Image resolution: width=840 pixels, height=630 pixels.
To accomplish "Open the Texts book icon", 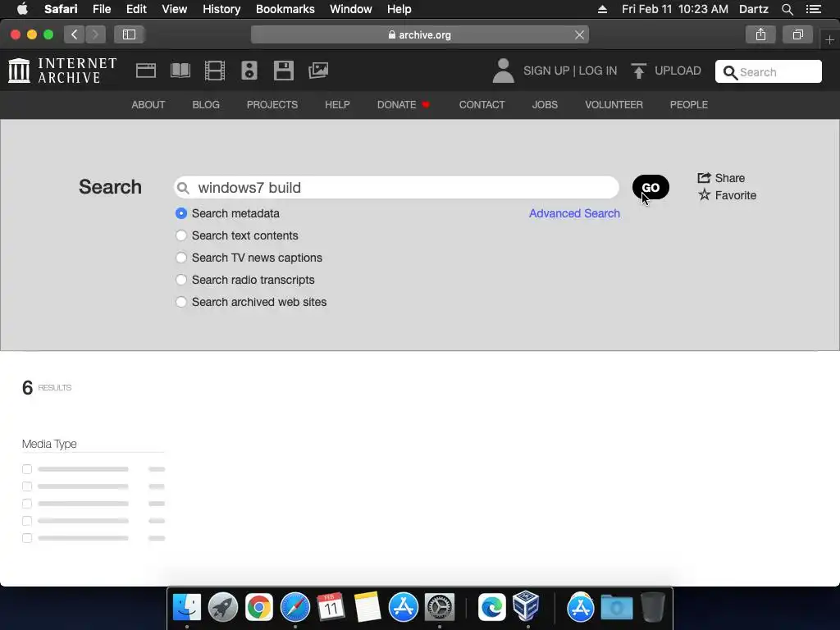I will click(x=180, y=71).
